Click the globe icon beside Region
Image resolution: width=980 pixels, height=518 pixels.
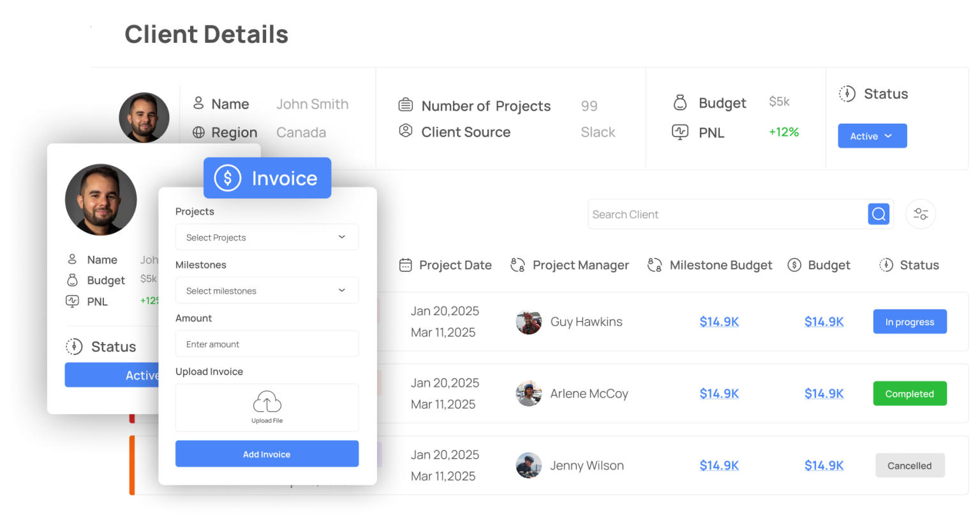[198, 133]
